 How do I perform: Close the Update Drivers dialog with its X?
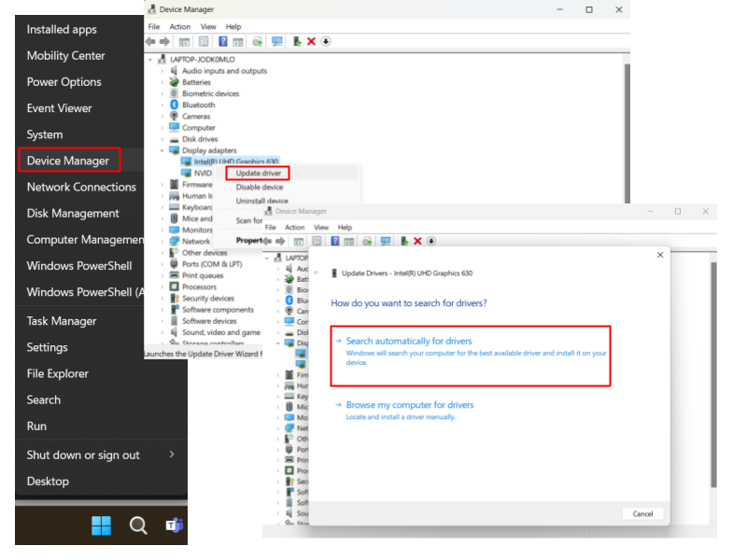(660, 255)
